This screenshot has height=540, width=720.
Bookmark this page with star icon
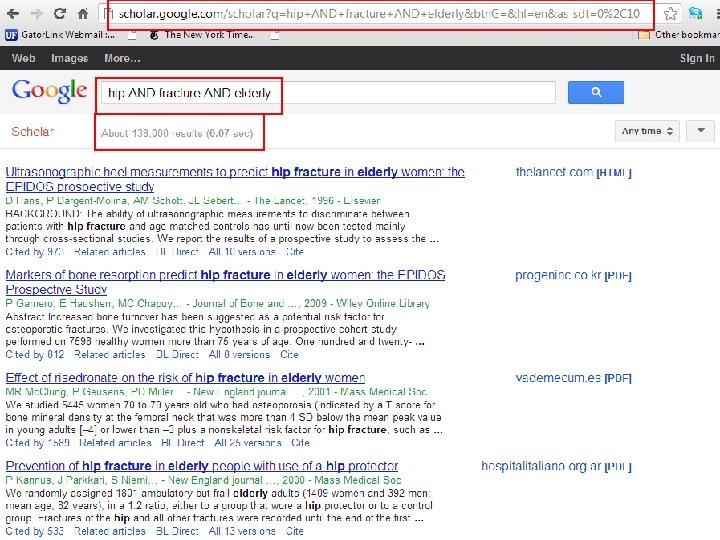tap(670, 14)
